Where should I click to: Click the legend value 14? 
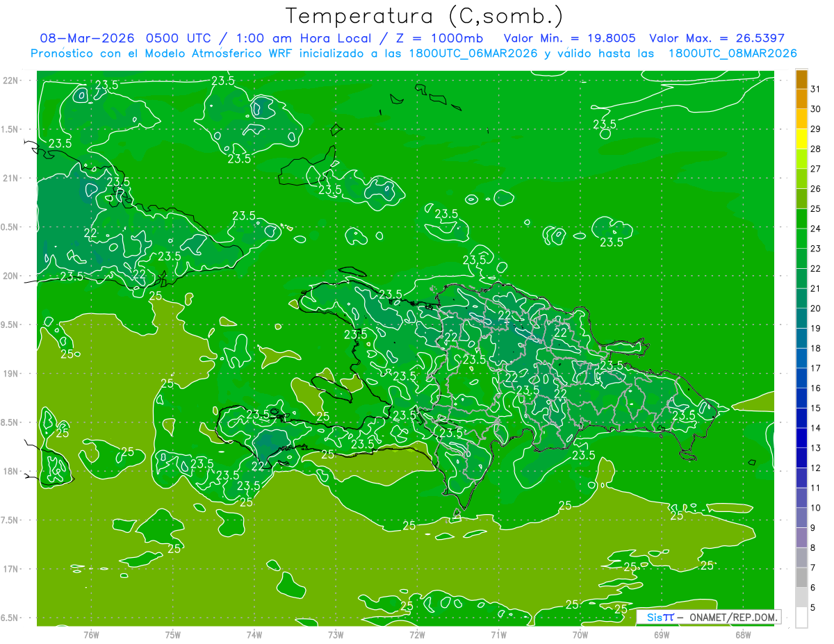[x=816, y=428]
